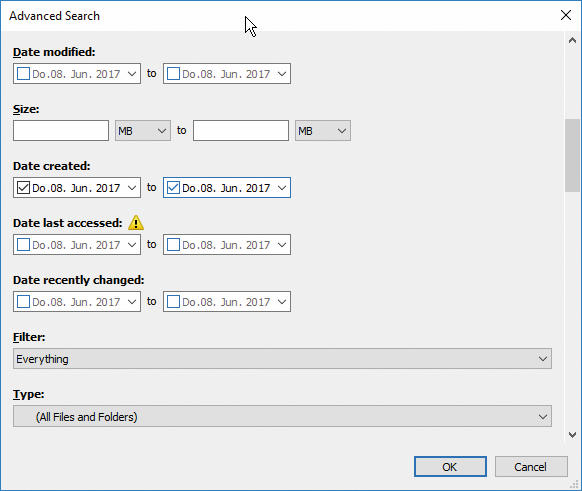582x491 pixels.
Task: Close the Advanced Search dialog
Action: pyautogui.click(x=566, y=15)
